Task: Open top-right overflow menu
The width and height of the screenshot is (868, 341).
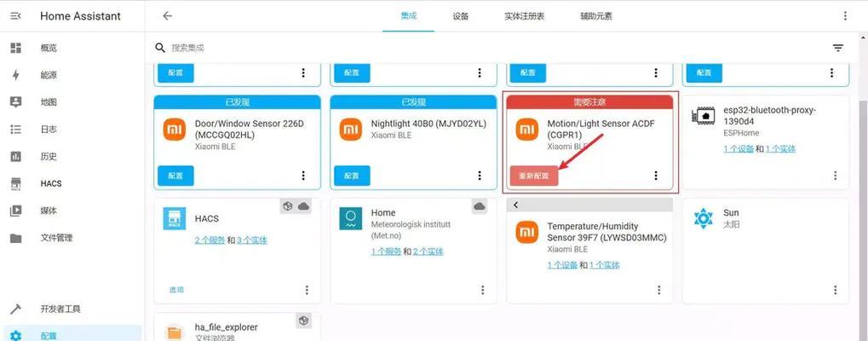Action: (845, 16)
